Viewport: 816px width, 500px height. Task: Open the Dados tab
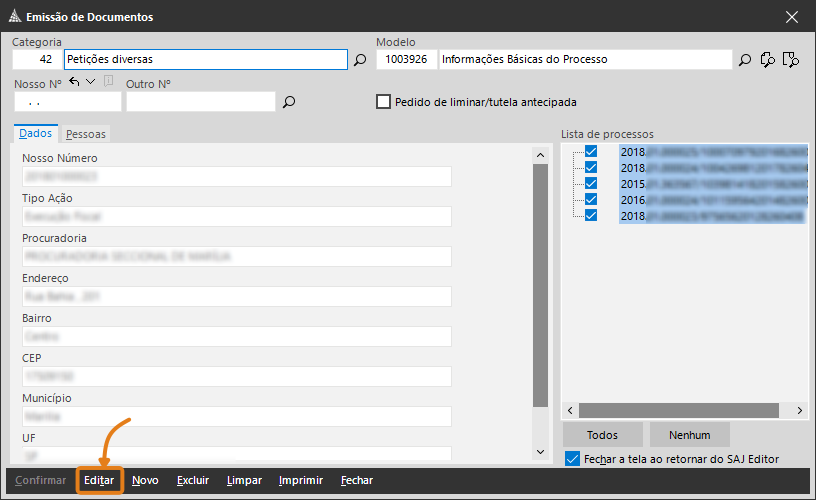[35, 134]
